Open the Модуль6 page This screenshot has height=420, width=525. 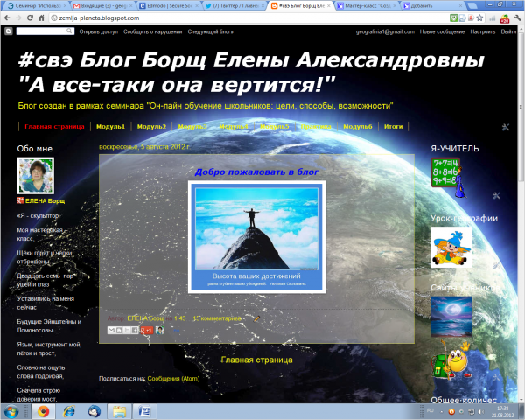pos(358,126)
